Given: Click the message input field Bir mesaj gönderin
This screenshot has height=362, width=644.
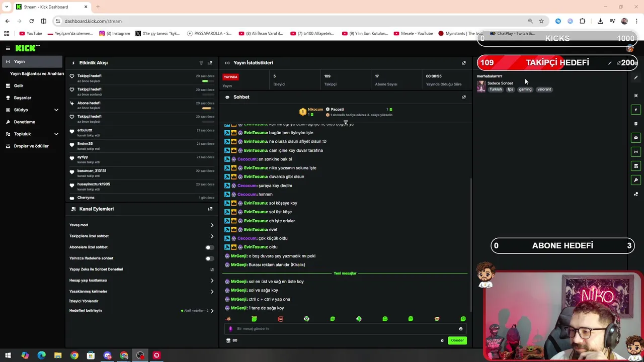Looking at the screenshot, I should [345, 329].
